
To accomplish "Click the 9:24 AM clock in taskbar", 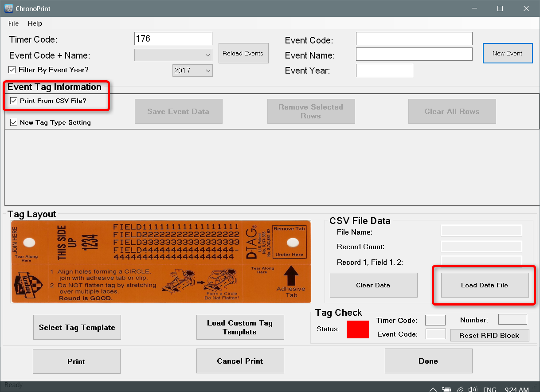I will point(517,389).
